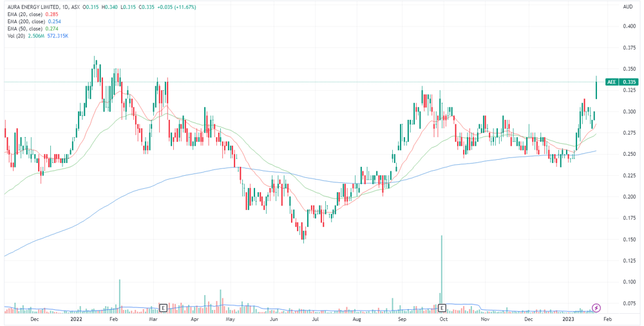Click the 0.150 price axis label

629,239
